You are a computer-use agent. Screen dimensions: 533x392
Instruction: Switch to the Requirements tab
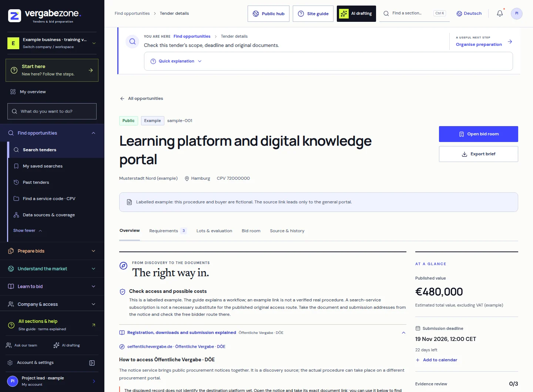tap(168, 231)
